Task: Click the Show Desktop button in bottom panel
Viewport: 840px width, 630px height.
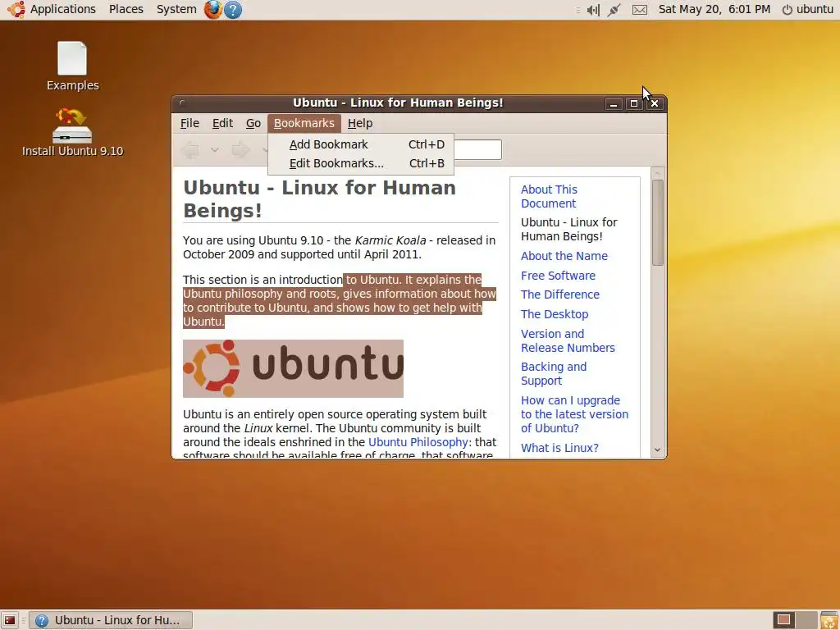Action: 10,620
